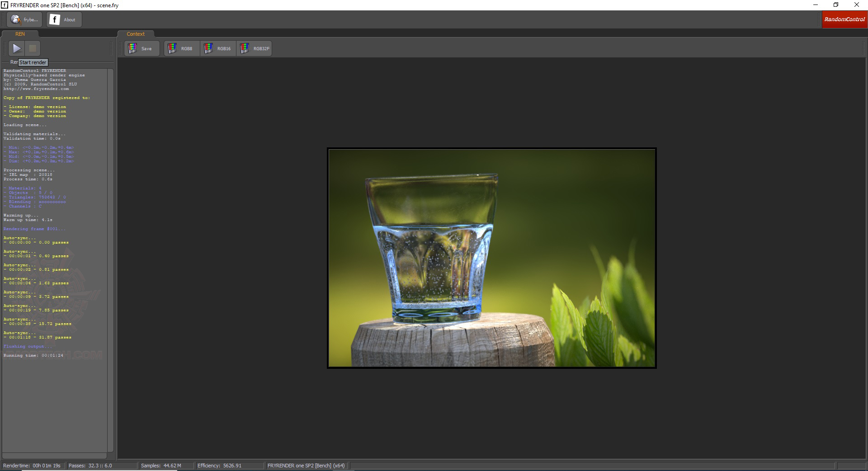Image resolution: width=868 pixels, height=471 pixels.
Task: Click the log panel horizontal scrollbar
Action: (54, 456)
